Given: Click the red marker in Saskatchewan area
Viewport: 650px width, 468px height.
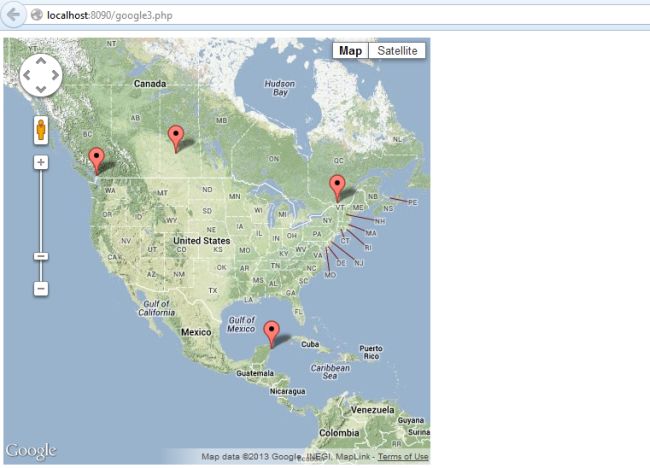Looking at the screenshot, I should [x=176, y=139].
